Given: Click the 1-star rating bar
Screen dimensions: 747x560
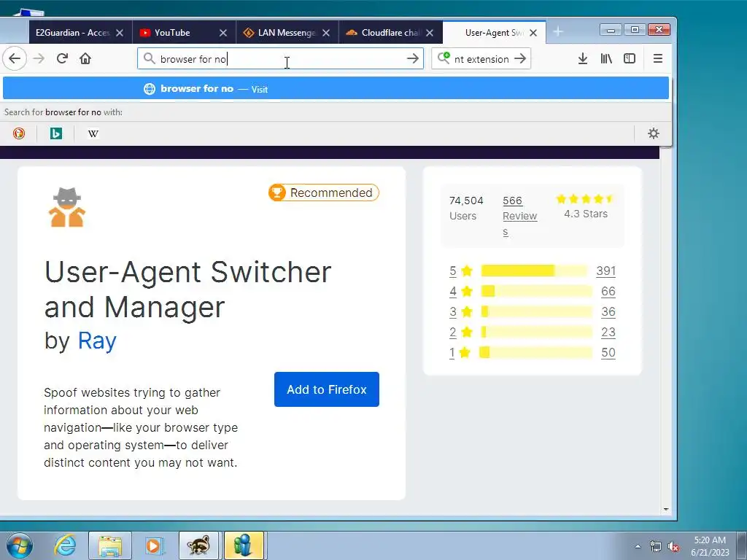Looking at the screenshot, I should pos(536,352).
